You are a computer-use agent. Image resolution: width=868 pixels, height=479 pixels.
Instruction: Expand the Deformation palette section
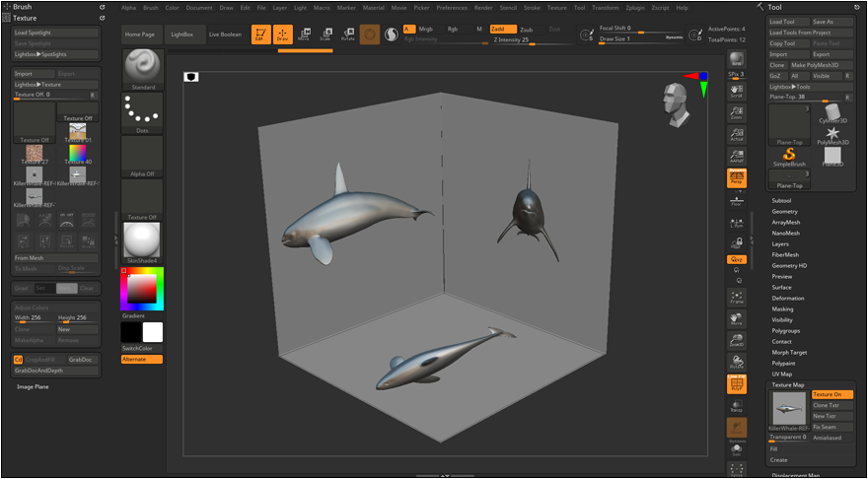coord(788,298)
